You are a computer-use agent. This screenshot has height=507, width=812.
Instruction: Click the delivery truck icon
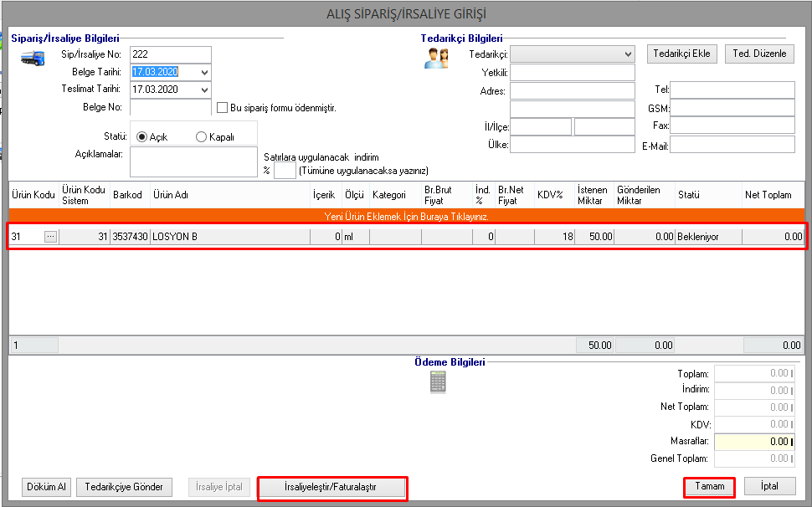click(33, 59)
